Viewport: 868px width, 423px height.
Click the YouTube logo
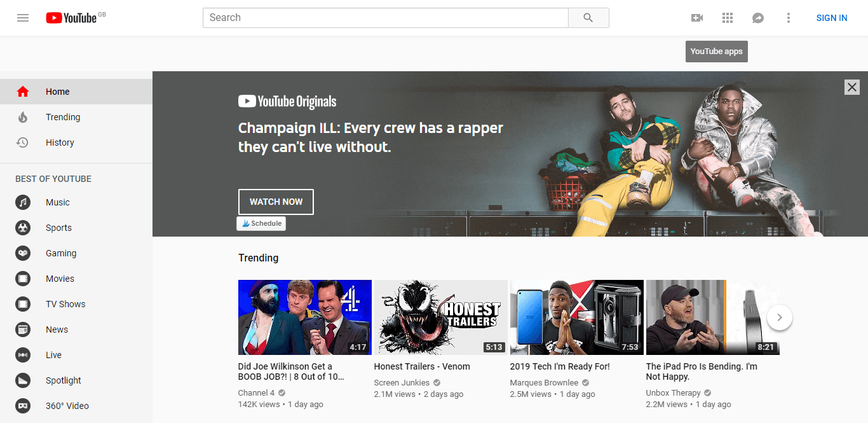[71, 18]
